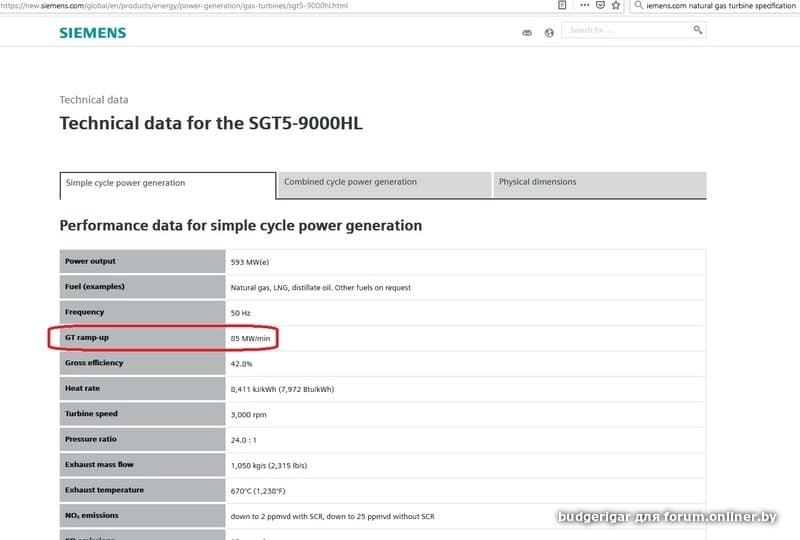Image resolution: width=800 pixels, height=540 pixels.
Task: Click the Turbine speed row label
Action: (x=91, y=413)
